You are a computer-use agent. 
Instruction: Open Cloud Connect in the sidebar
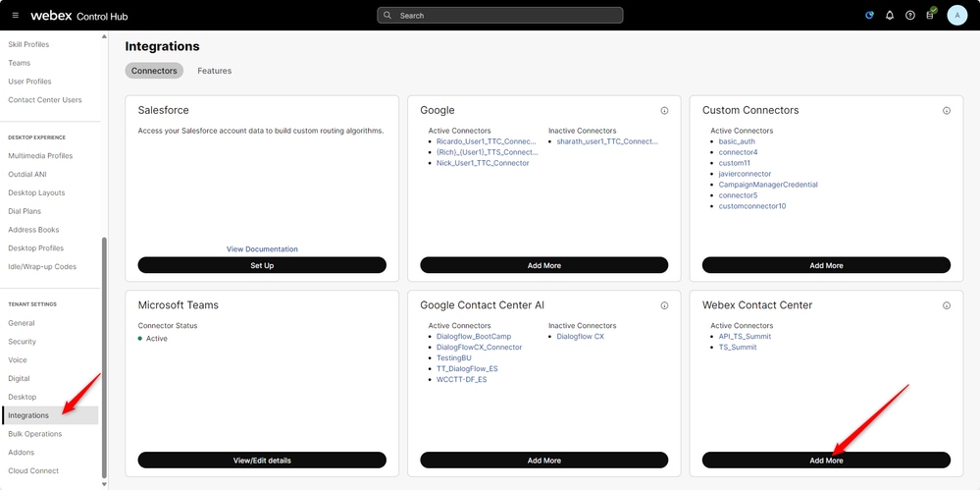[x=33, y=470]
